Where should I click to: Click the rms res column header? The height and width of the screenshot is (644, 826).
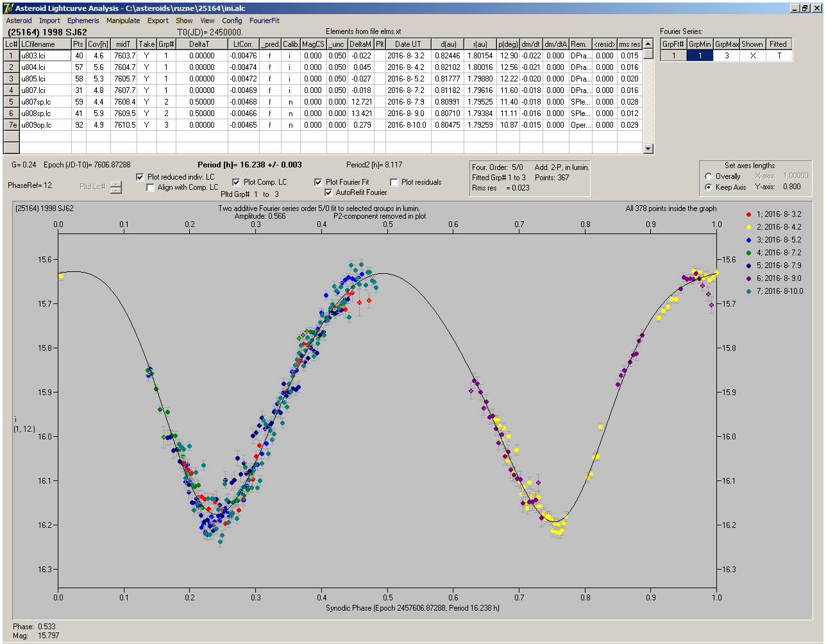(629, 44)
